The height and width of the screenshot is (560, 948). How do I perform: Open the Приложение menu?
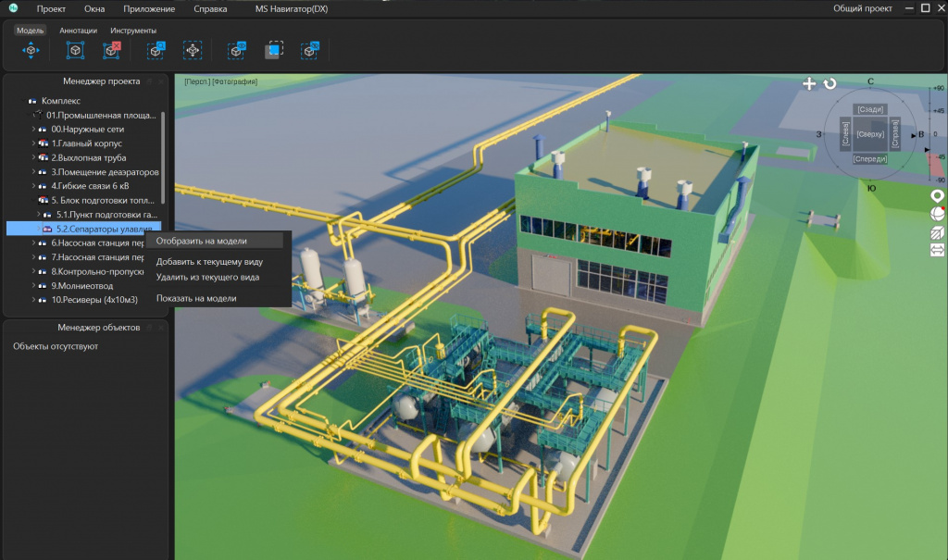pyautogui.click(x=149, y=8)
